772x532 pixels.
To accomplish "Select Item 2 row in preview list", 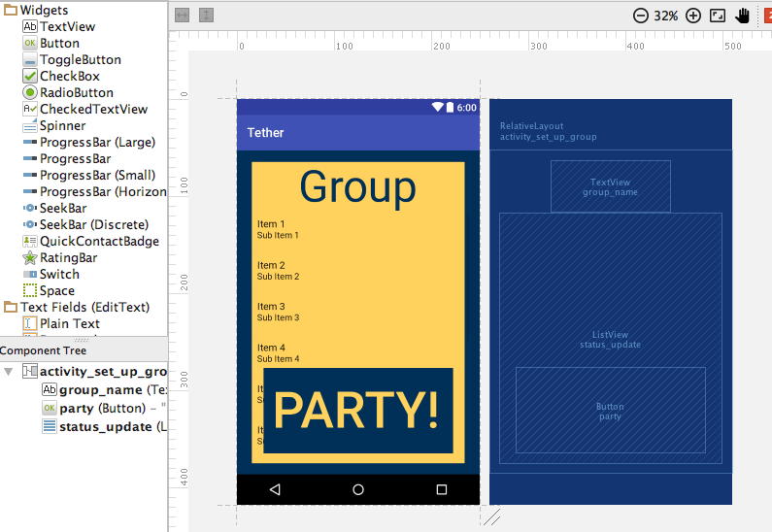I will (x=358, y=271).
